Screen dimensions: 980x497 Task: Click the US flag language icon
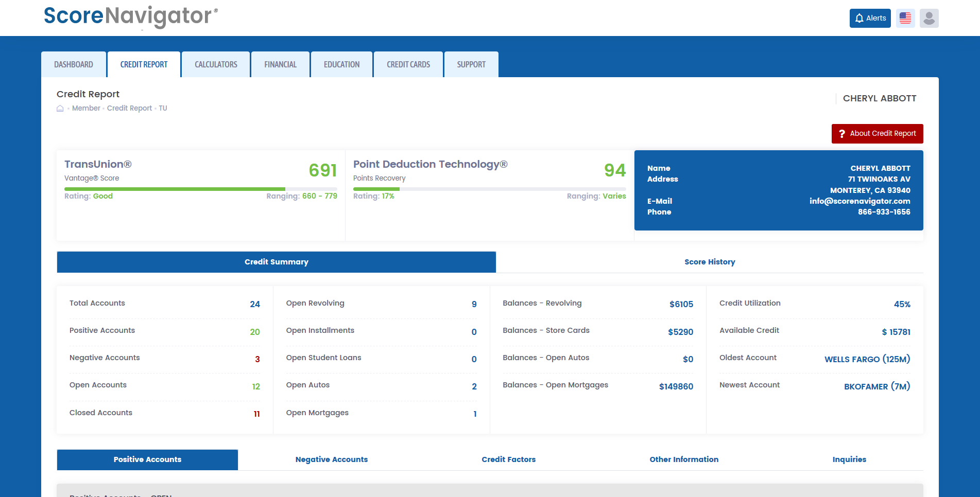(905, 18)
